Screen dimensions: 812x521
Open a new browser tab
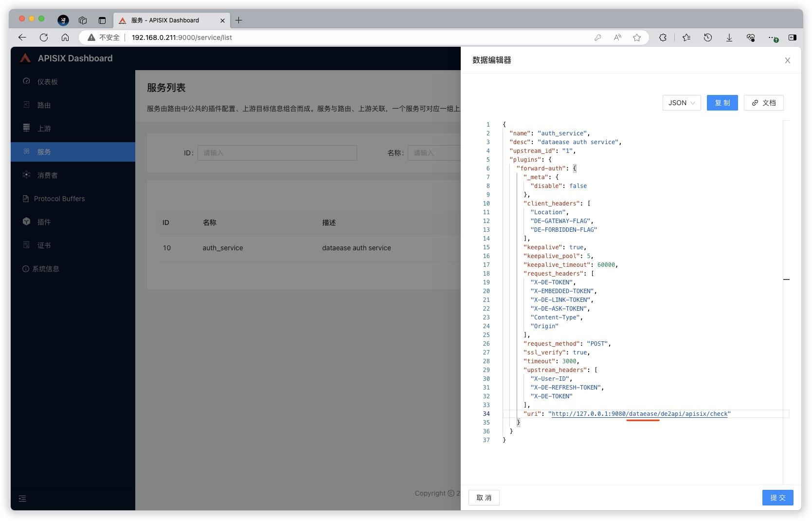(x=238, y=20)
